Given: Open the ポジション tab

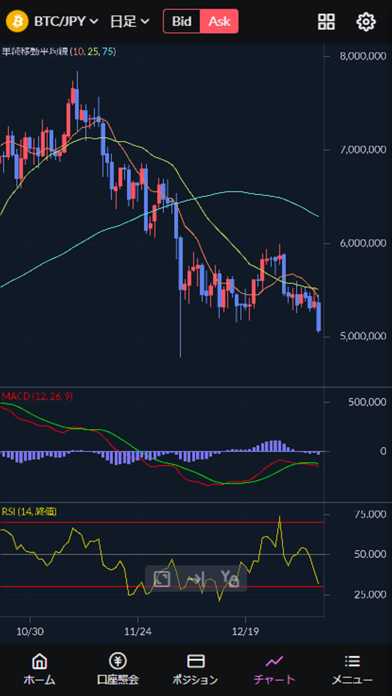Looking at the screenshot, I should click(x=196, y=669).
